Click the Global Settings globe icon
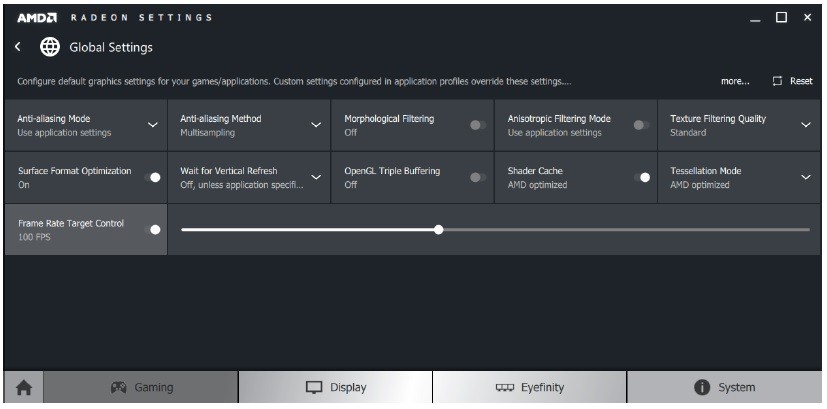This screenshot has width=827, height=409. 50,47
